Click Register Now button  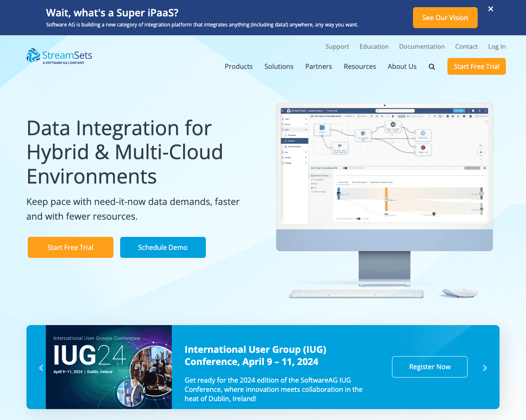pos(430,367)
